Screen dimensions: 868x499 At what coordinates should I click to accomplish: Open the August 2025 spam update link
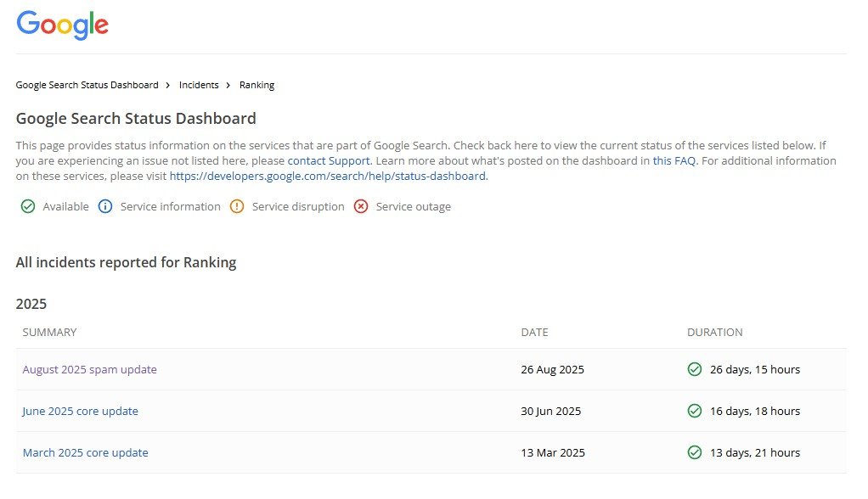click(x=89, y=369)
